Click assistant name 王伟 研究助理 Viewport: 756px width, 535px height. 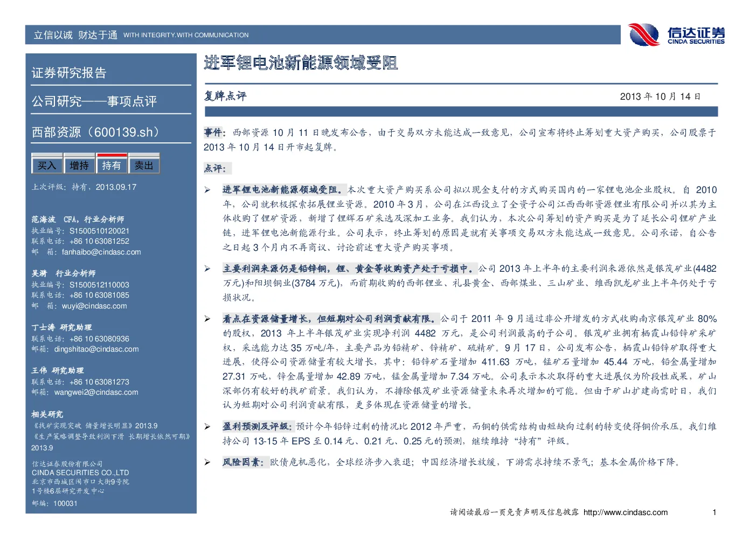pyautogui.click(x=58, y=371)
